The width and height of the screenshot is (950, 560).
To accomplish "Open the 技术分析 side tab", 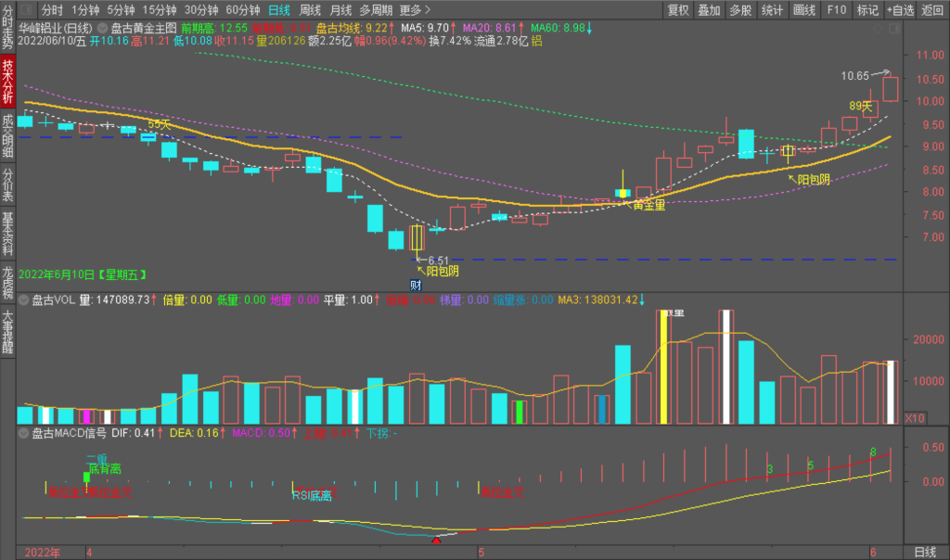I will (x=8, y=81).
